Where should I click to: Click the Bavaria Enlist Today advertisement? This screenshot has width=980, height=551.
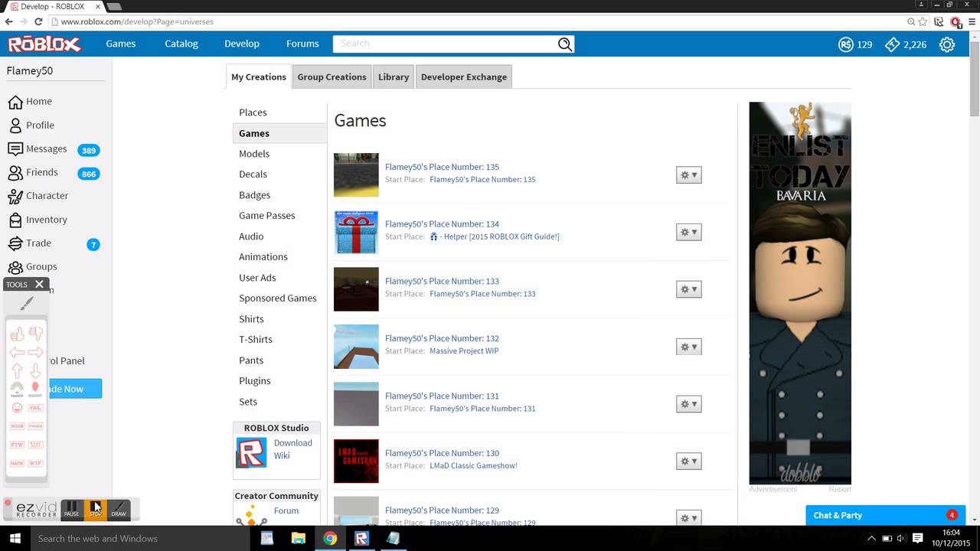pos(800,293)
